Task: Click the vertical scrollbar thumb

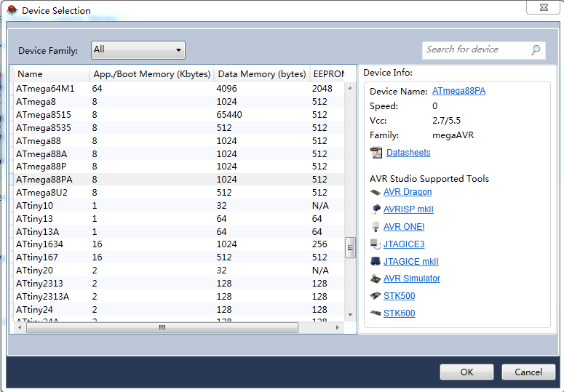Action: [350, 247]
